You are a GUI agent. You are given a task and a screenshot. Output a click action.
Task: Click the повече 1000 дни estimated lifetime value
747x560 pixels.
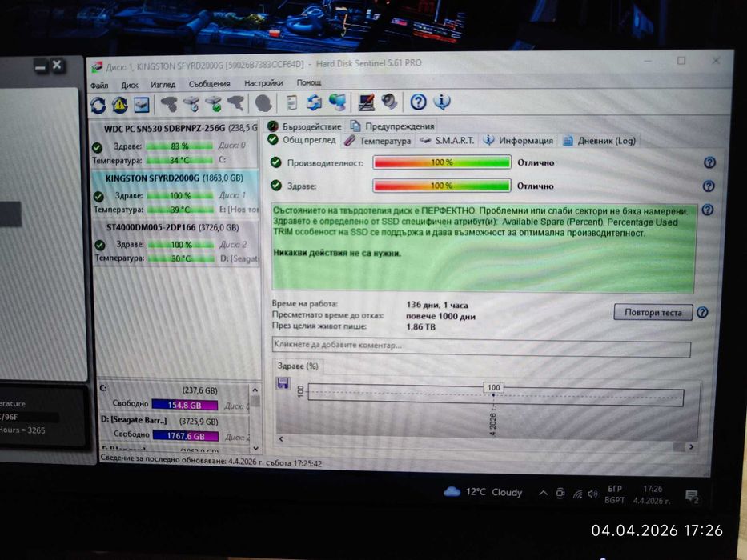click(440, 316)
